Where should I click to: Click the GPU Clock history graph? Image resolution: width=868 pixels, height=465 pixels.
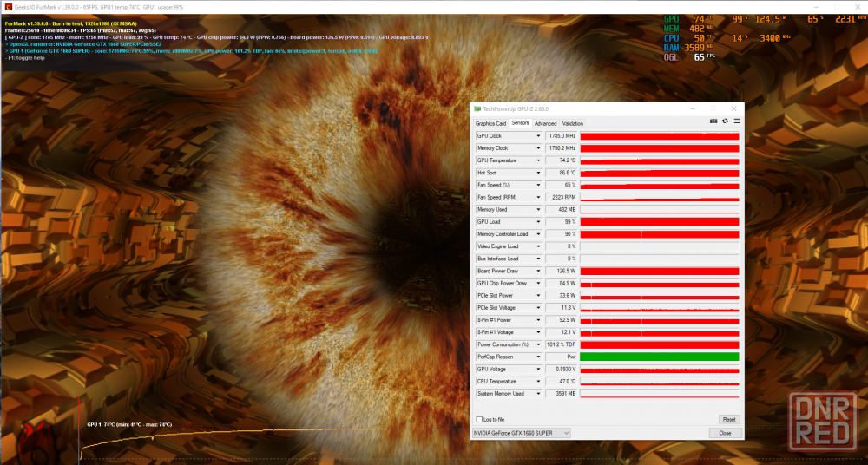point(660,136)
